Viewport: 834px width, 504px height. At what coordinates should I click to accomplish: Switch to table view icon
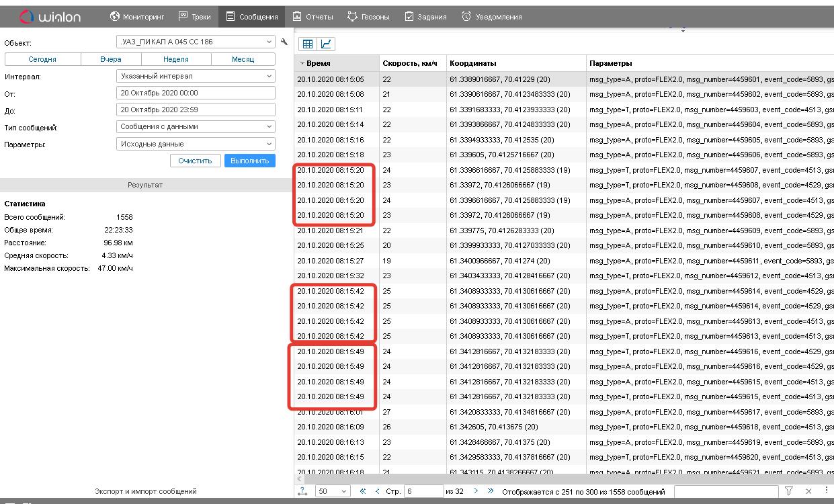pyautogui.click(x=308, y=44)
